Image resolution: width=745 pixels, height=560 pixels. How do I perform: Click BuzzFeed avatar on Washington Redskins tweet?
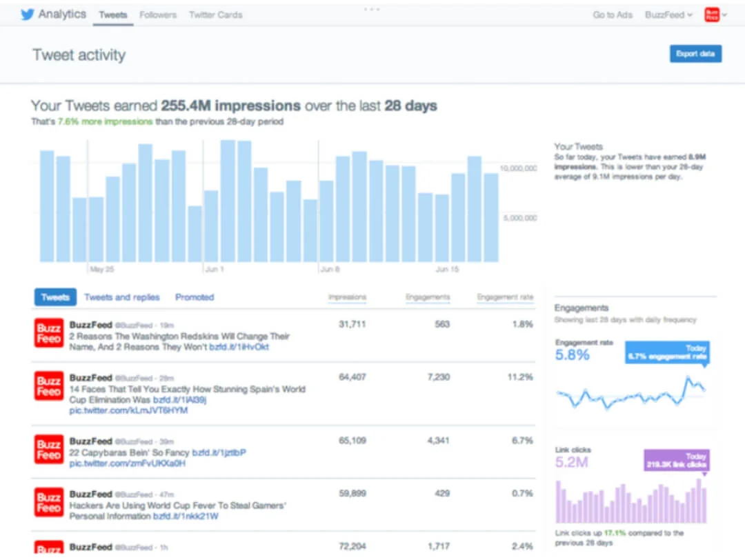(49, 333)
